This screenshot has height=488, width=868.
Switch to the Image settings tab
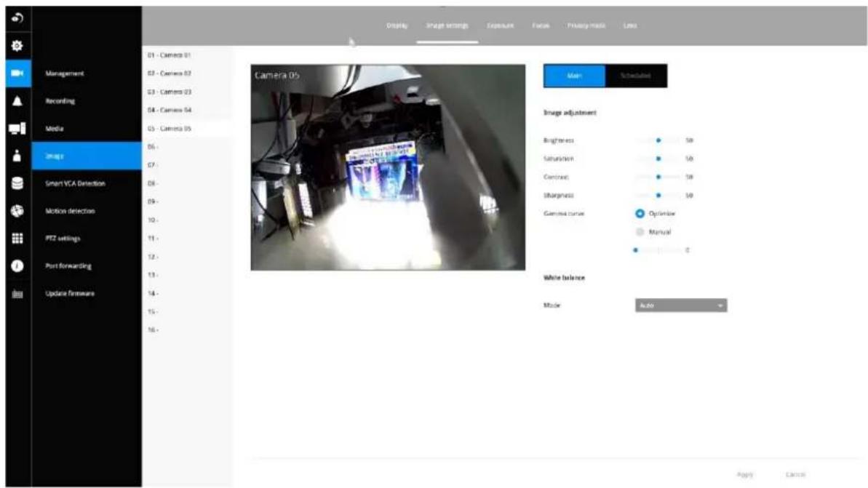[x=447, y=25]
